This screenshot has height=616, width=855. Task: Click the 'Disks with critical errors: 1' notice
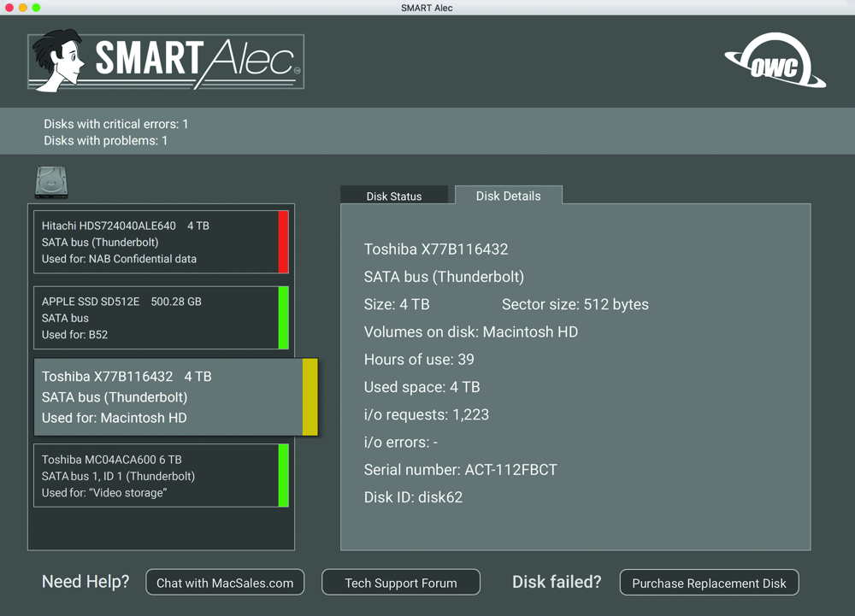[115, 123]
